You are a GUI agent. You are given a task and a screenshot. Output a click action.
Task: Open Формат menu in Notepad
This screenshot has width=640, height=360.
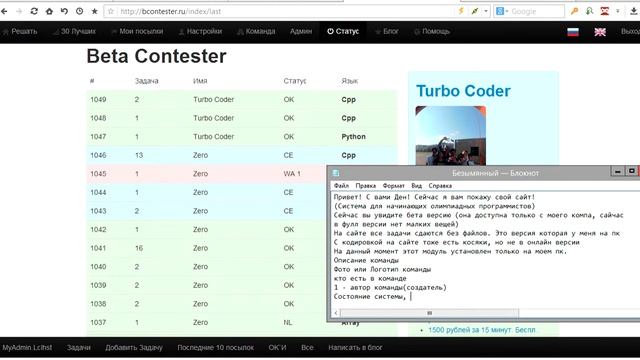tap(393, 186)
